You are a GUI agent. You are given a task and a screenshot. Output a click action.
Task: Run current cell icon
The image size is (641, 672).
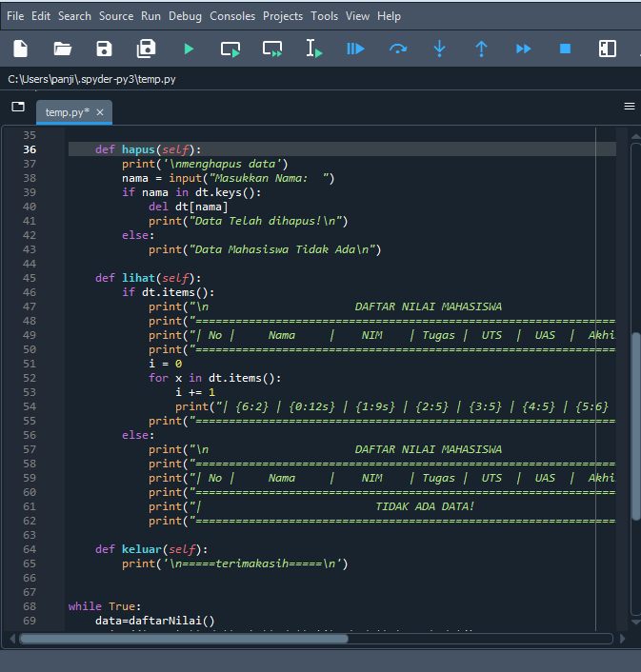point(230,49)
